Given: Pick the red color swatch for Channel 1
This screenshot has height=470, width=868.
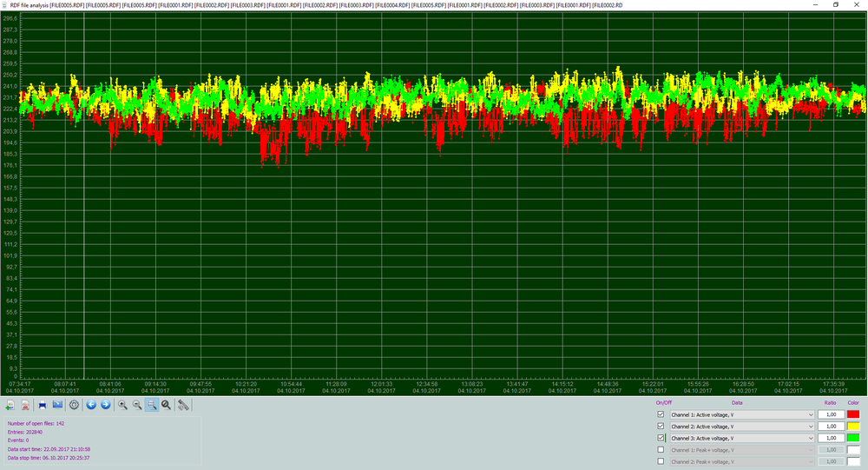Looking at the screenshot, I should [x=853, y=414].
